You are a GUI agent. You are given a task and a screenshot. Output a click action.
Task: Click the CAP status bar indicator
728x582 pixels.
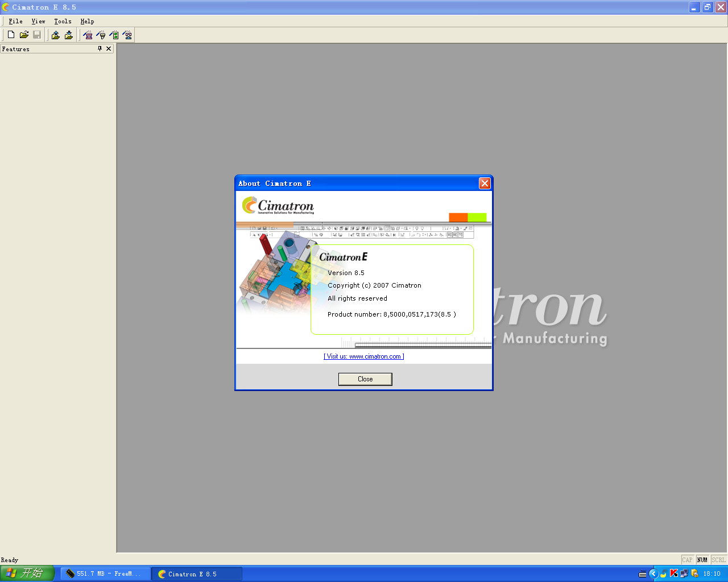[x=687, y=560]
